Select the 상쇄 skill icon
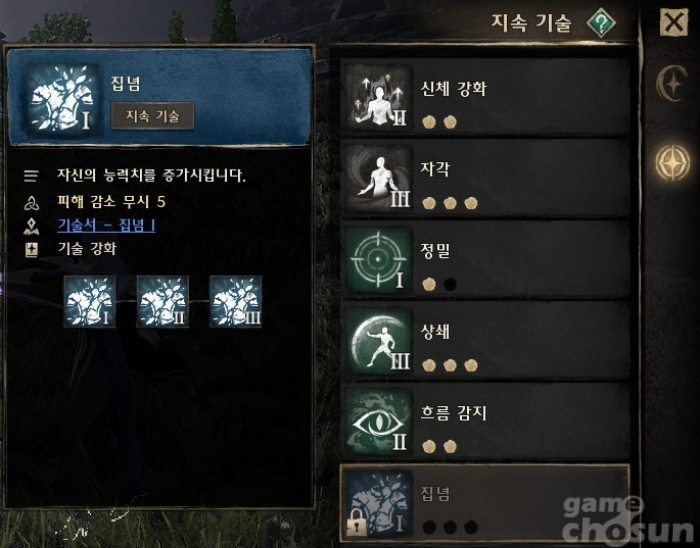Image resolution: width=700 pixels, height=548 pixels. click(x=379, y=340)
